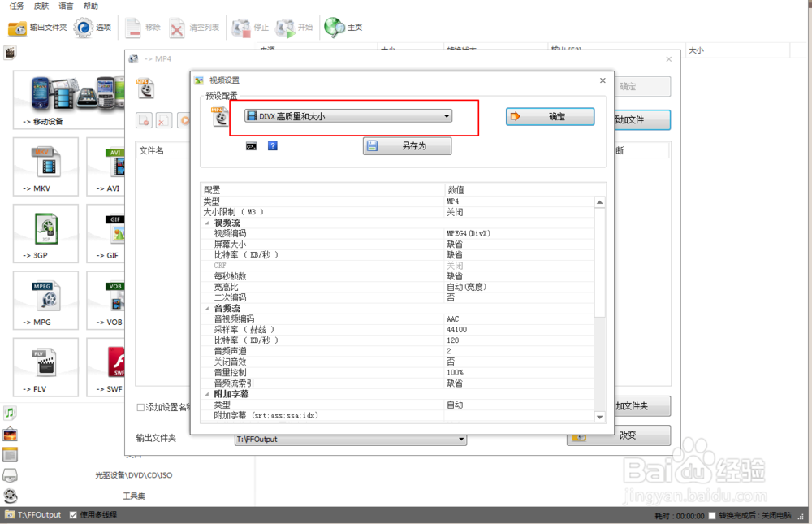Open the 帮助 menu
This screenshot has height=524, width=812.
91,6
